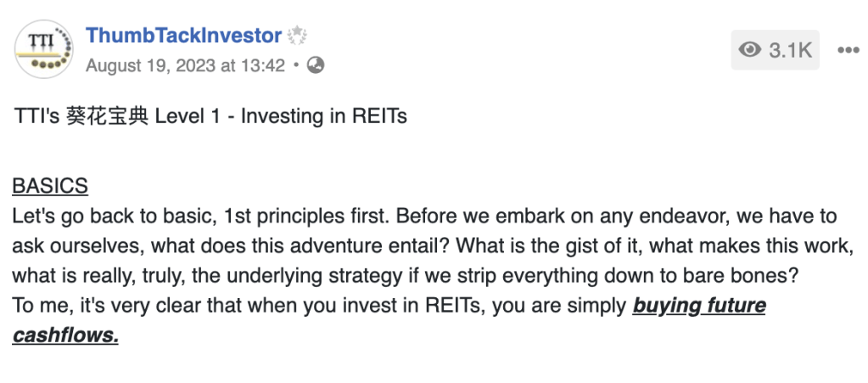The height and width of the screenshot is (383, 868).
Task: Click the globe public-visibility icon
Action: pyautogui.click(x=315, y=65)
